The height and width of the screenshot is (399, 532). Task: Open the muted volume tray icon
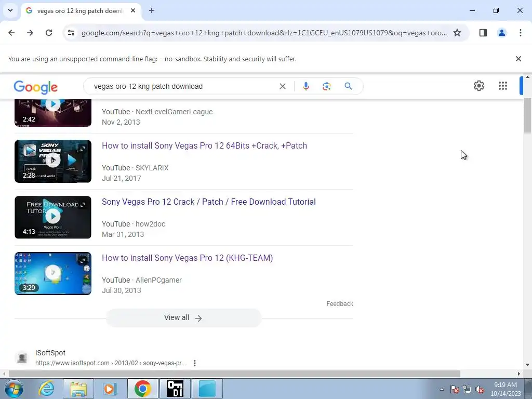pos(480,389)
